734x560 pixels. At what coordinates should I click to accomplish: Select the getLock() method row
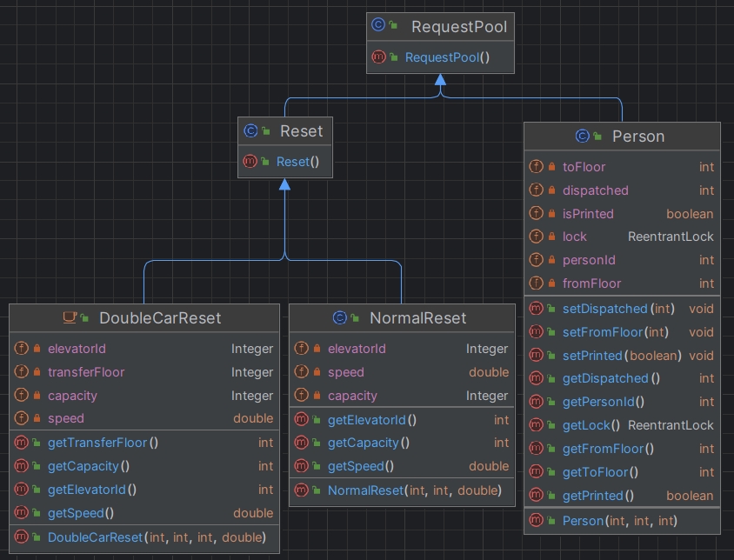point(622,425)
